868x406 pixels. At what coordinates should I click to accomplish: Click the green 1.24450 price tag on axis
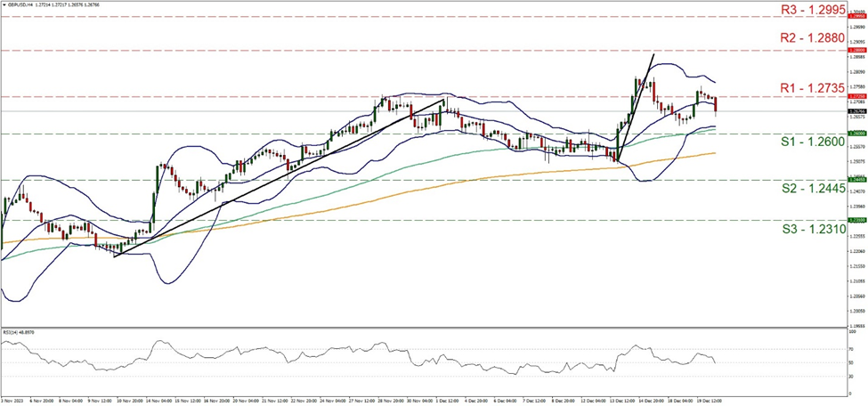coord(857,180)
